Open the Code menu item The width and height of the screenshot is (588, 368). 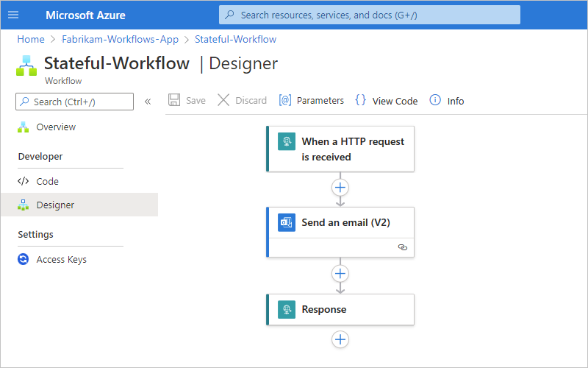[x=47, y=181]
